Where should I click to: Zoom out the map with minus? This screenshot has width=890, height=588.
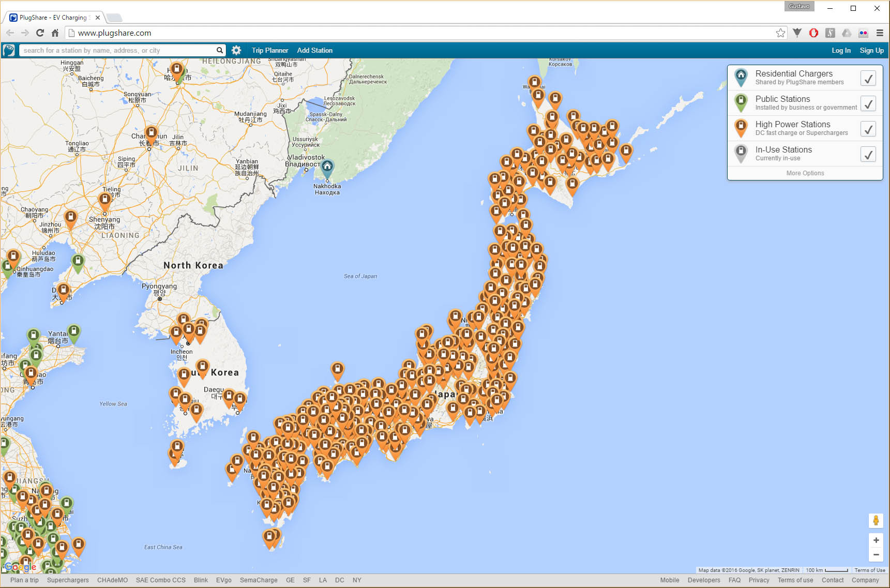[x=876, y=554]
